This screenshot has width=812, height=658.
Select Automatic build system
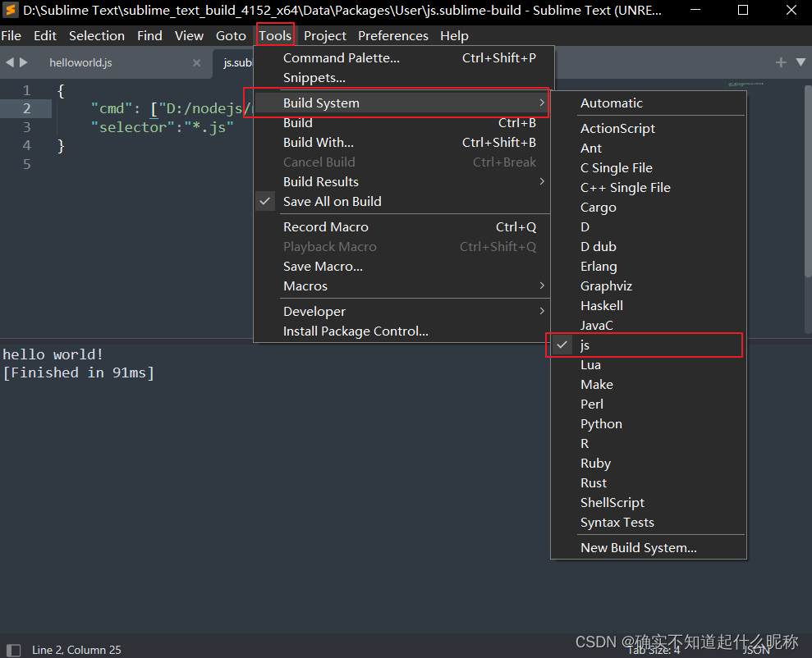click(649, 103)
